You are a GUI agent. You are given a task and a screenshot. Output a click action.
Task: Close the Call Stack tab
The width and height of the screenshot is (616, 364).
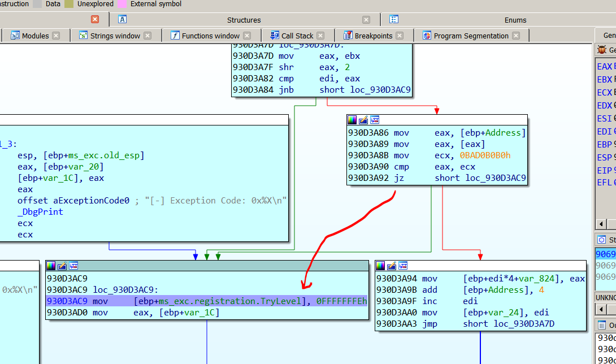[320, 36]
